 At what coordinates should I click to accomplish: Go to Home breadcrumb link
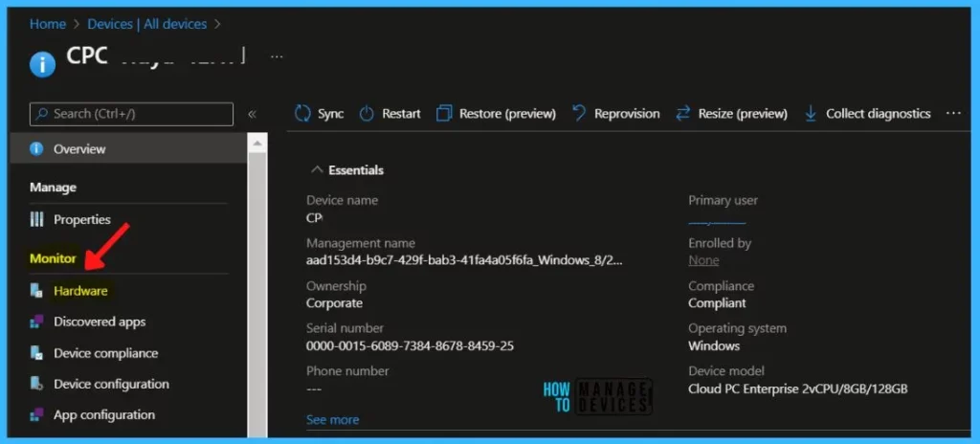pyautogui.click(x=48, y=24)
